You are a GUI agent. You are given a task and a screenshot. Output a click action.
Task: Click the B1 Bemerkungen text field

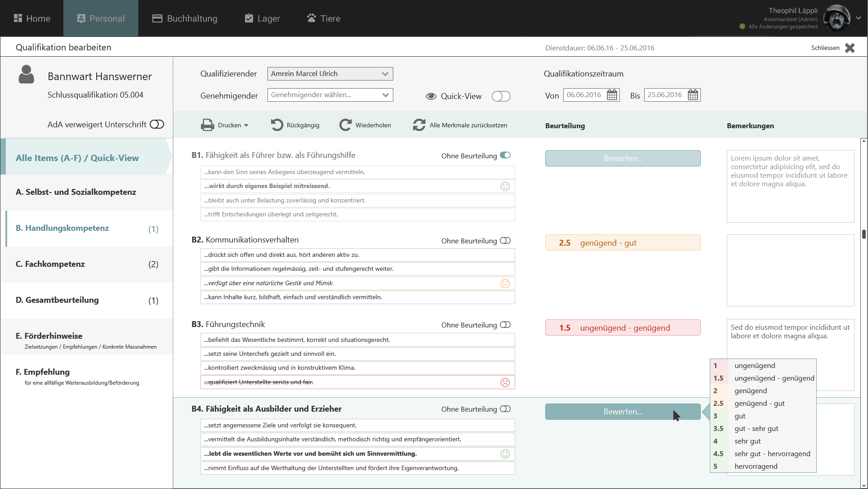790,186
